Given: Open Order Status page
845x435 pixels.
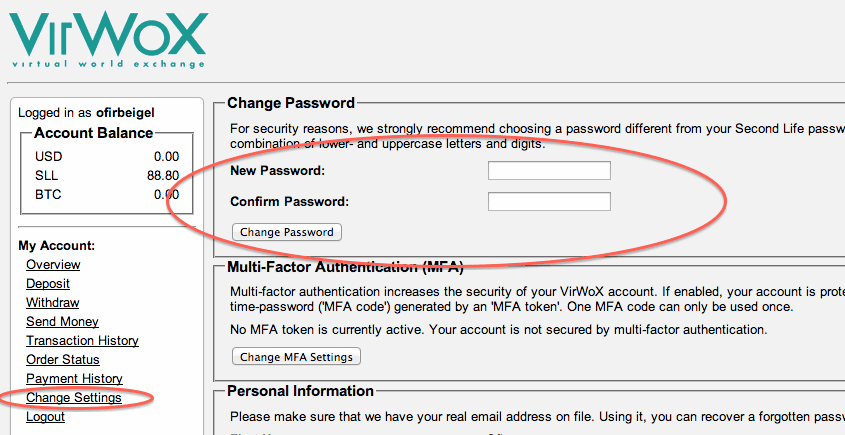Looking at the screenshot, I should (62, 360).
